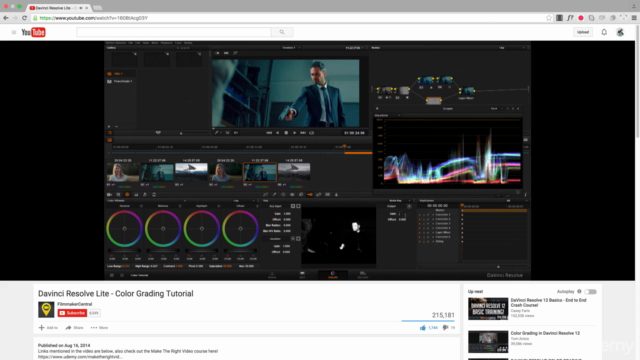
Task: Click the Share button
Action: point(74,328)
